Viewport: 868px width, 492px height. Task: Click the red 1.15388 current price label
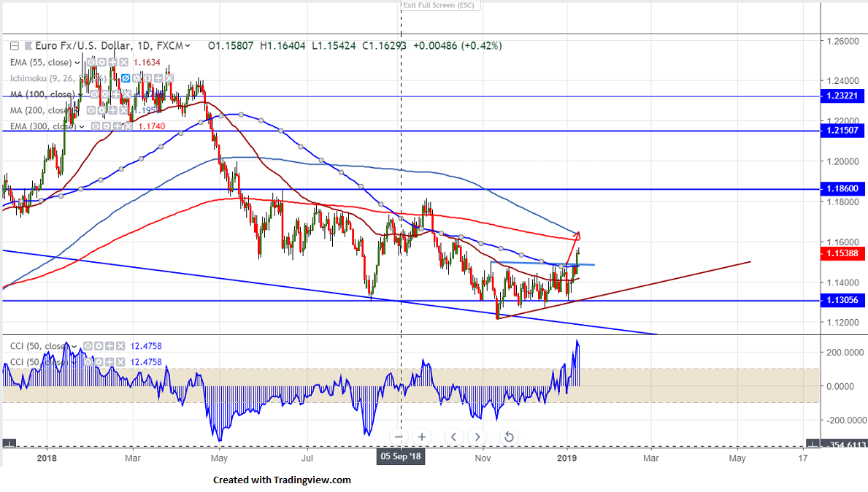(842, 253)
